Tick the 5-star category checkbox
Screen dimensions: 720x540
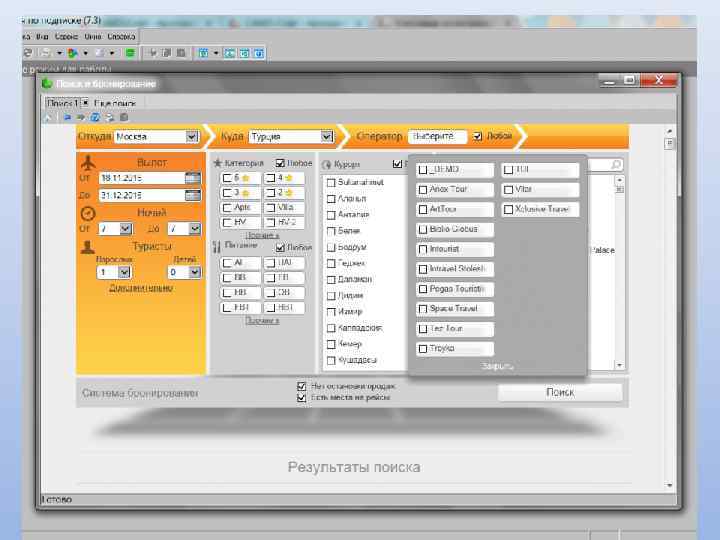click(227, 178)
